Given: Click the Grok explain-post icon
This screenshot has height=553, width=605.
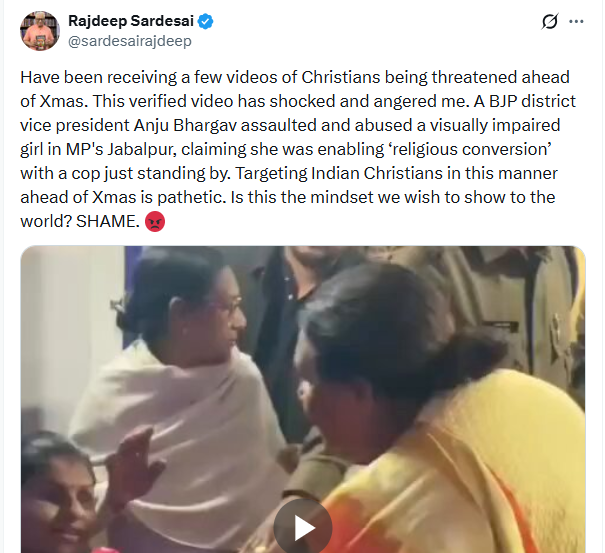Looking at the screenshot, I should point(549,21).
